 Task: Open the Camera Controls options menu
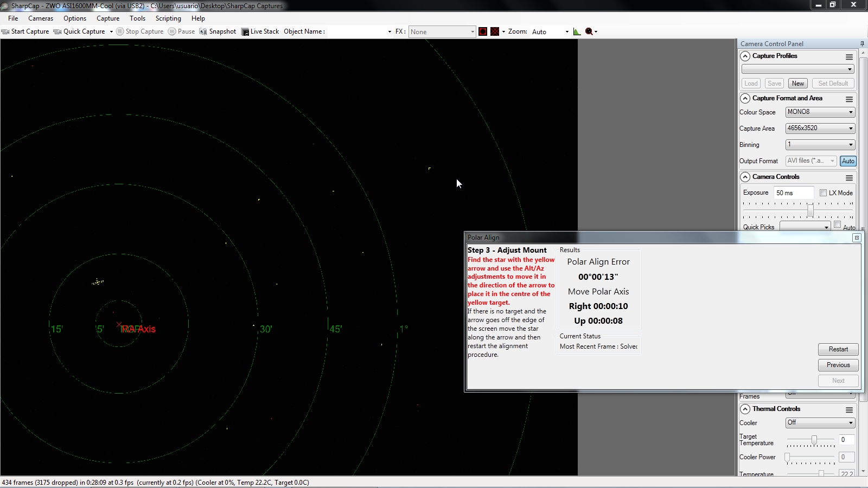(849, 177)
